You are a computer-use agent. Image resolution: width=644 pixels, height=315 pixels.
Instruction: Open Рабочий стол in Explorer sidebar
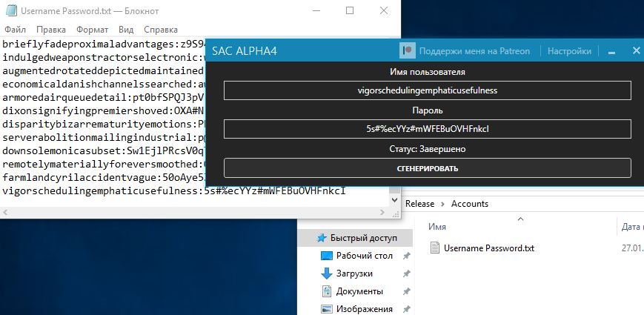[365, 256]
